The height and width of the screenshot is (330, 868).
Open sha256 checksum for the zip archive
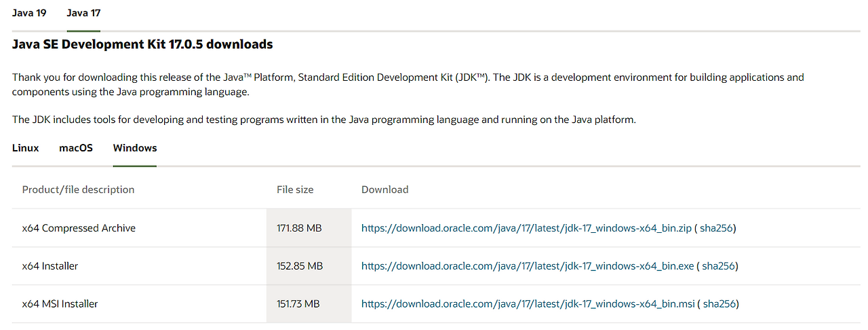[716, 228]
